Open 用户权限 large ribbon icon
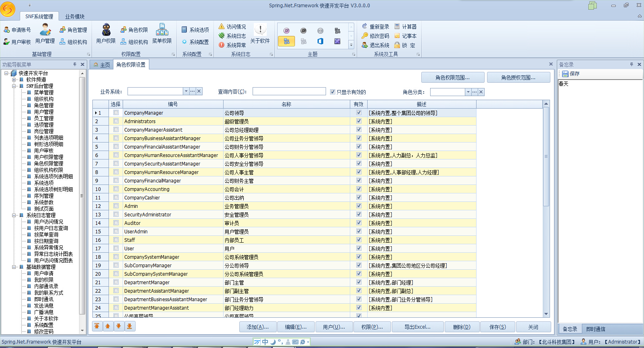644x348 pixels. tap(106, 34)
